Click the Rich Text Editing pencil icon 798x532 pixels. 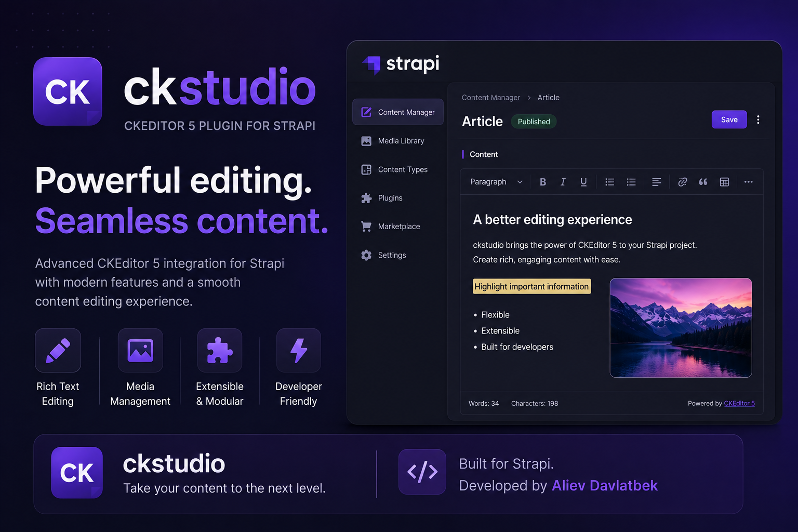point(58,351)
